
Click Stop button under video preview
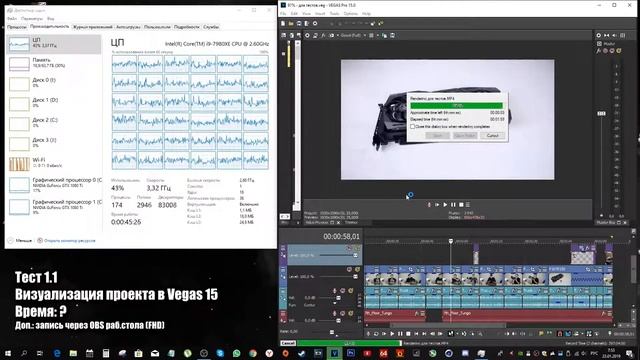(461, 204)
